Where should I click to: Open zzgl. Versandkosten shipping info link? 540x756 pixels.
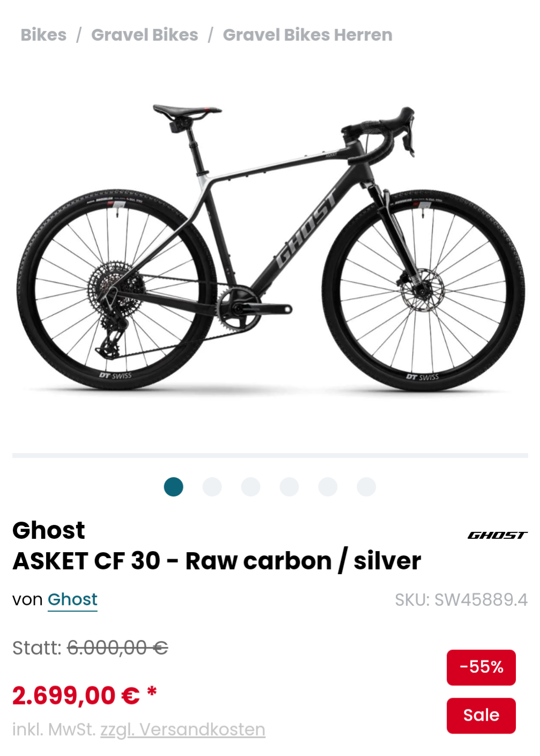pos(183,729)
